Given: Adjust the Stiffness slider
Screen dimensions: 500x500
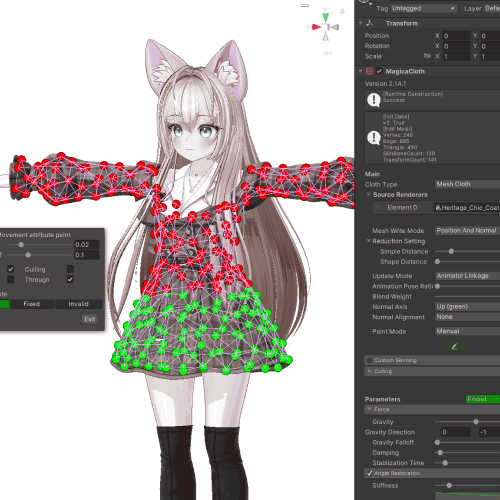Looking at the screenshot, I should tap(467, 485).
